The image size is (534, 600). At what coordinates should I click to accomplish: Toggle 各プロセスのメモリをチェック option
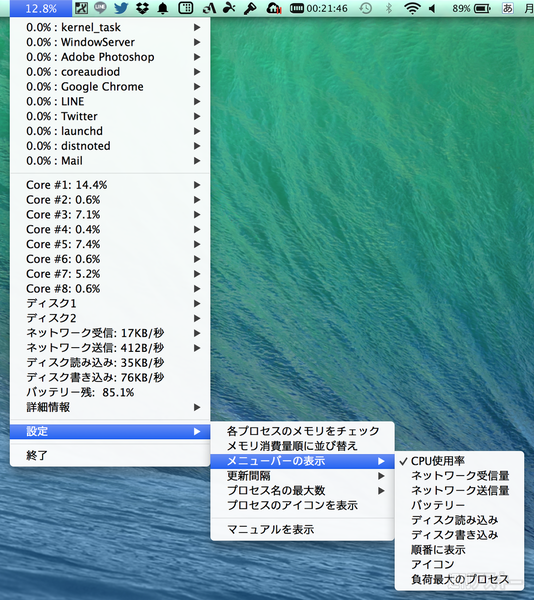[x=302, y=431]
